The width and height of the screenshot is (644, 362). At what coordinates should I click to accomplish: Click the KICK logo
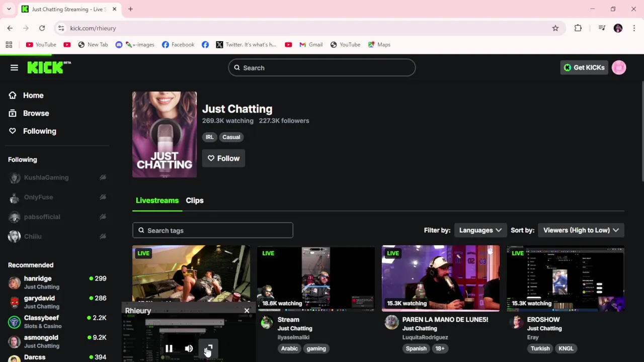pos(49,67)
